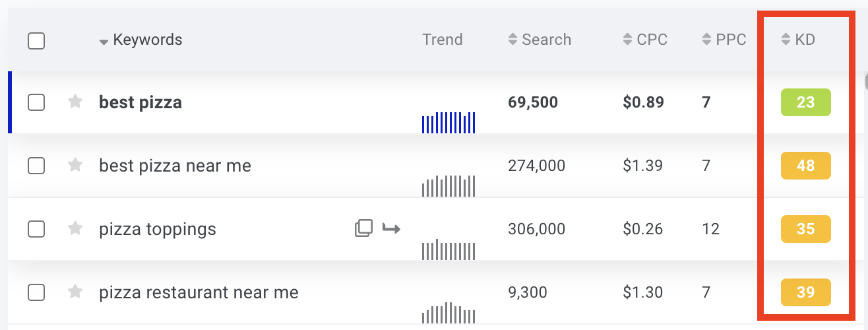Sort by the Search volume column
The image size is (868, 330).
[540, 40]
